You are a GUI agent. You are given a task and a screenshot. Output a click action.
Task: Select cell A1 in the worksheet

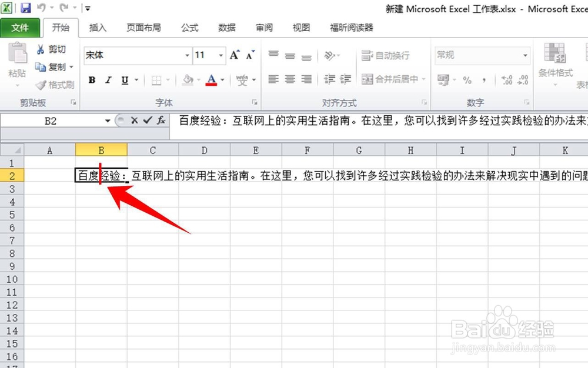coord(50,163)
